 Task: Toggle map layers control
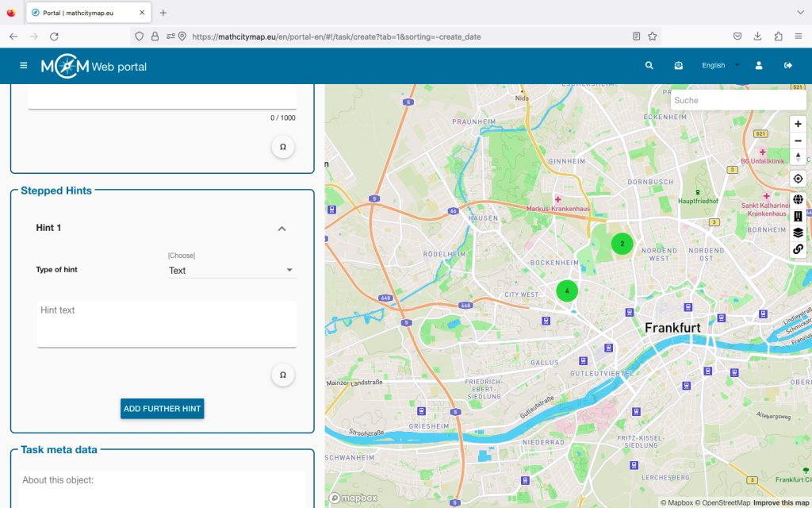[x=798, y=233]
